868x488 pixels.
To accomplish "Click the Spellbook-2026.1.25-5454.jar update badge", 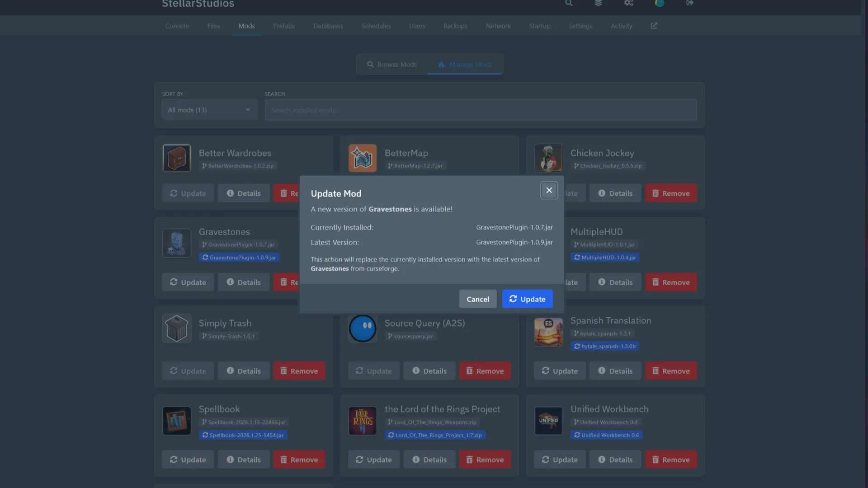I will 243,435.
